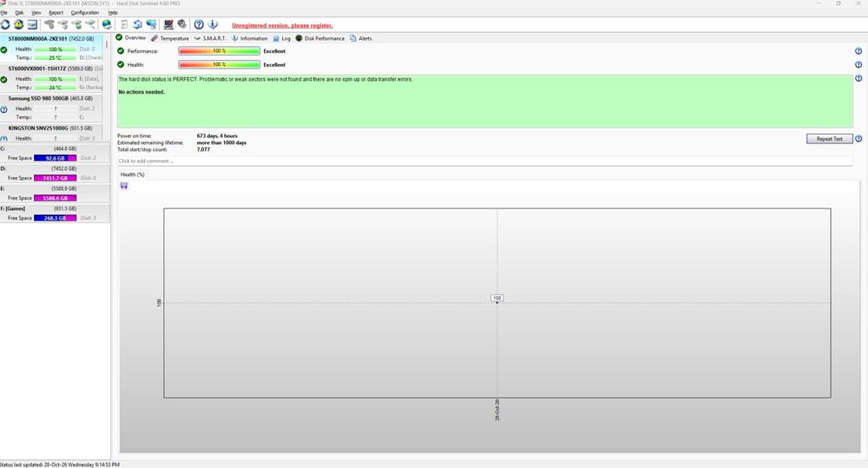Click 'No actions needed.' text in status box

point(141,92)
